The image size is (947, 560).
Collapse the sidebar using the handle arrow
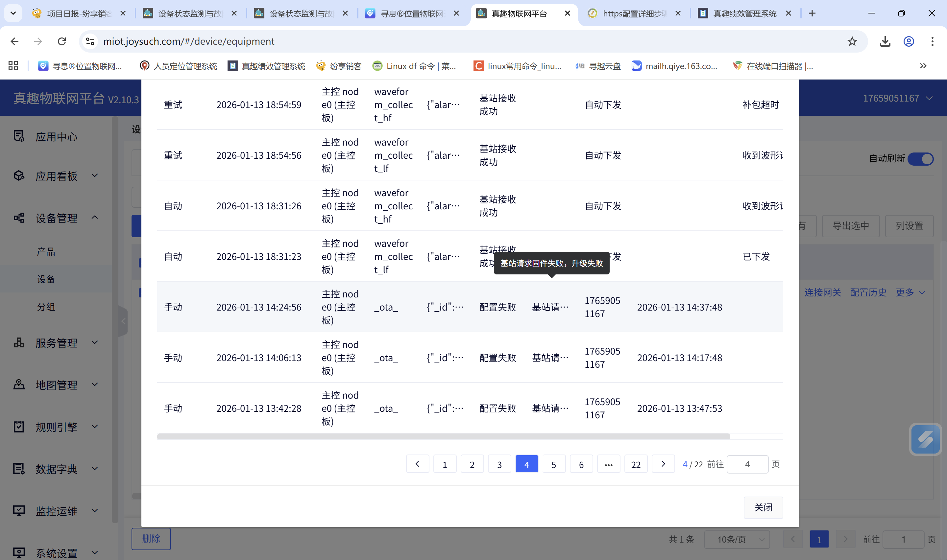click(123, 321)
